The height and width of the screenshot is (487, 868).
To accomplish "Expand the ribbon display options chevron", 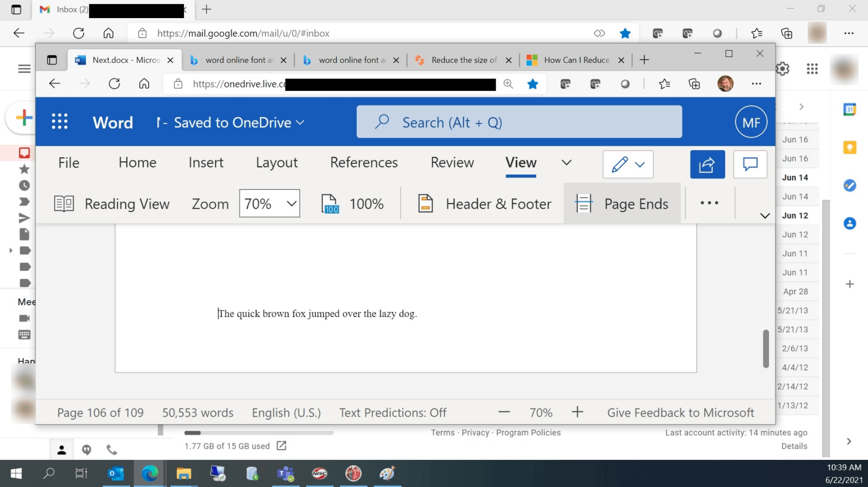I will point(764,216).
